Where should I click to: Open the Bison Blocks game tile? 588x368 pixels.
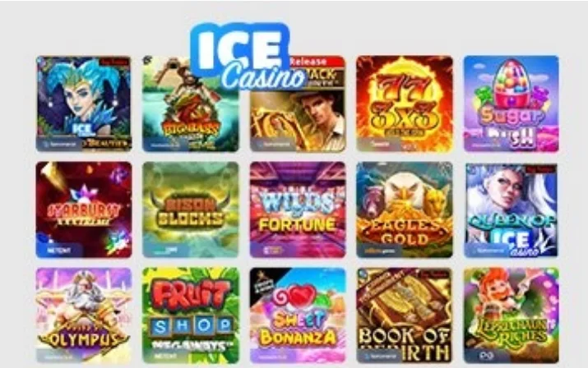tap(191, 209)
